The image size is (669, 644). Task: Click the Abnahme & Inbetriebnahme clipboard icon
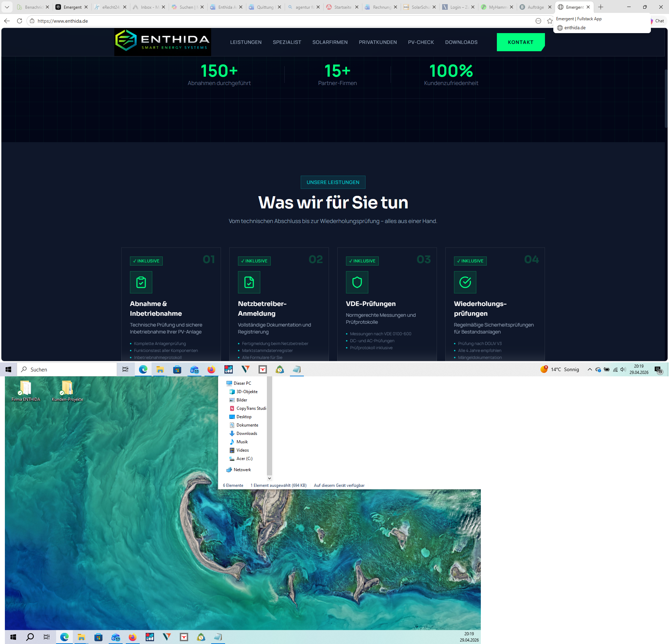coord(141,282)
